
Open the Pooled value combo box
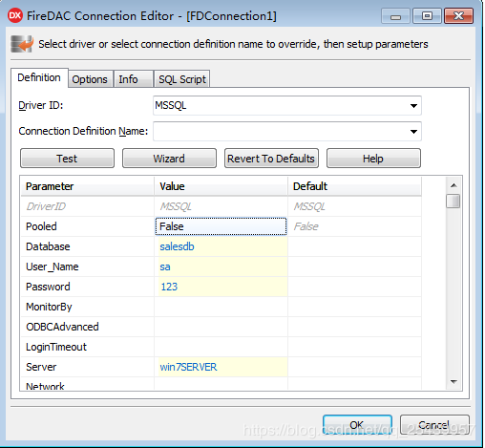(221, 226)
